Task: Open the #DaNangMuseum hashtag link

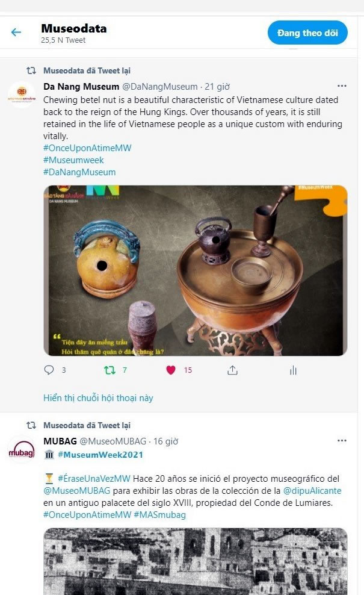Action: tap(79, 172)
